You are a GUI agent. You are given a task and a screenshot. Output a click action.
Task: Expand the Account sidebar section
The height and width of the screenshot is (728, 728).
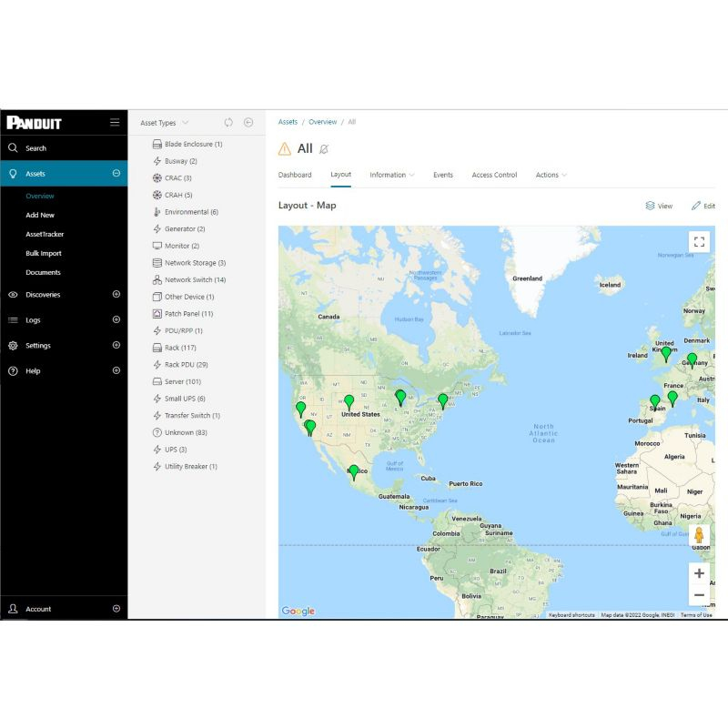coord(116,609)
